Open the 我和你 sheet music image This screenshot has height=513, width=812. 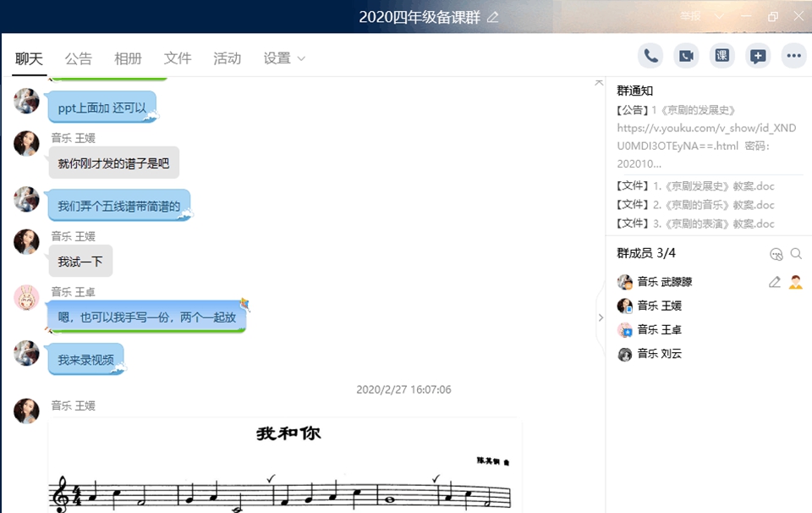(285, 466)
